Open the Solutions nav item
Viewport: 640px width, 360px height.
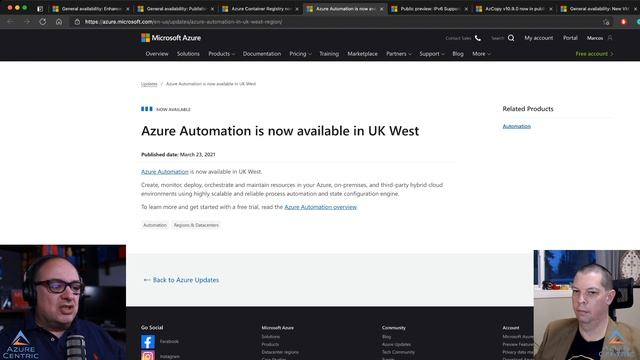coord(188,54)
